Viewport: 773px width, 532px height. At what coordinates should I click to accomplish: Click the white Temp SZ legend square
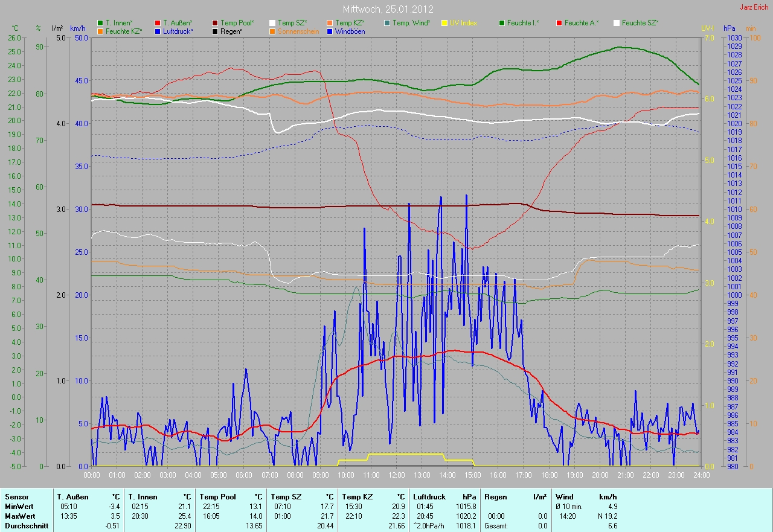(x=272, y=23)
